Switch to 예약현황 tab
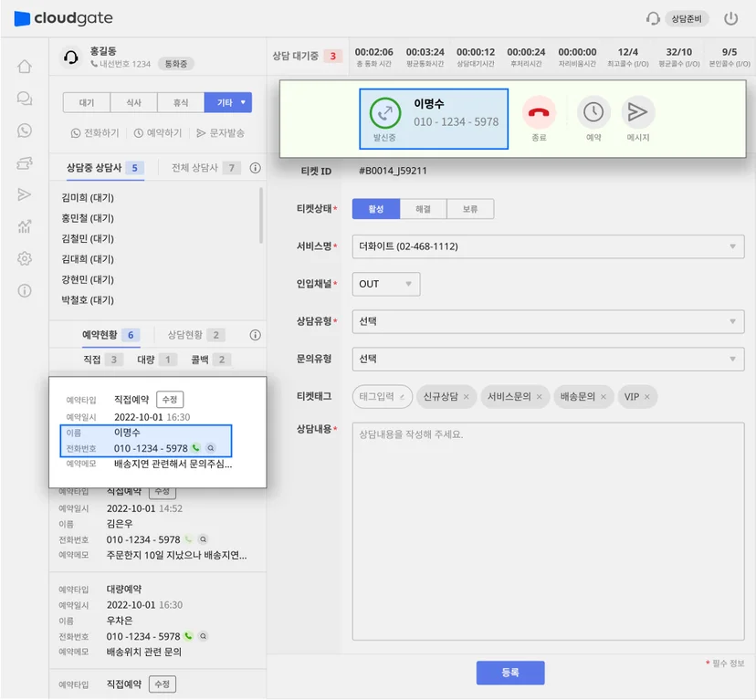This screenshot has height=700, width=756. tap(110, 335)
